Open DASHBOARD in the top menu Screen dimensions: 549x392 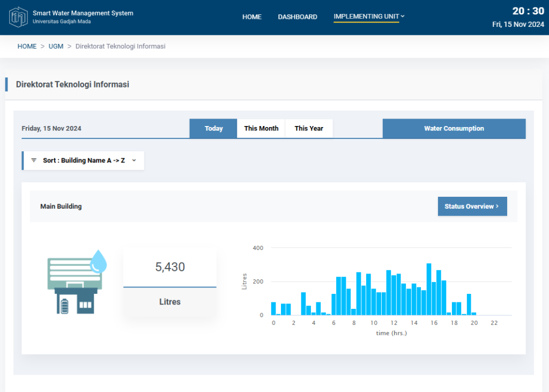point(297,17)
